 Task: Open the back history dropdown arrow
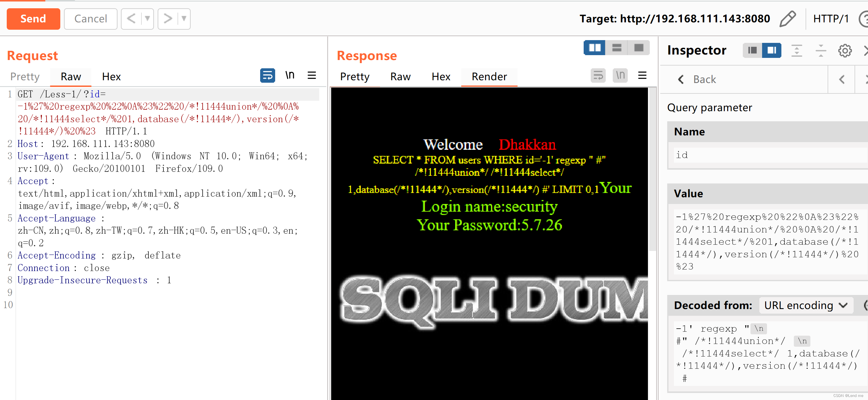(x=147, y=19)
